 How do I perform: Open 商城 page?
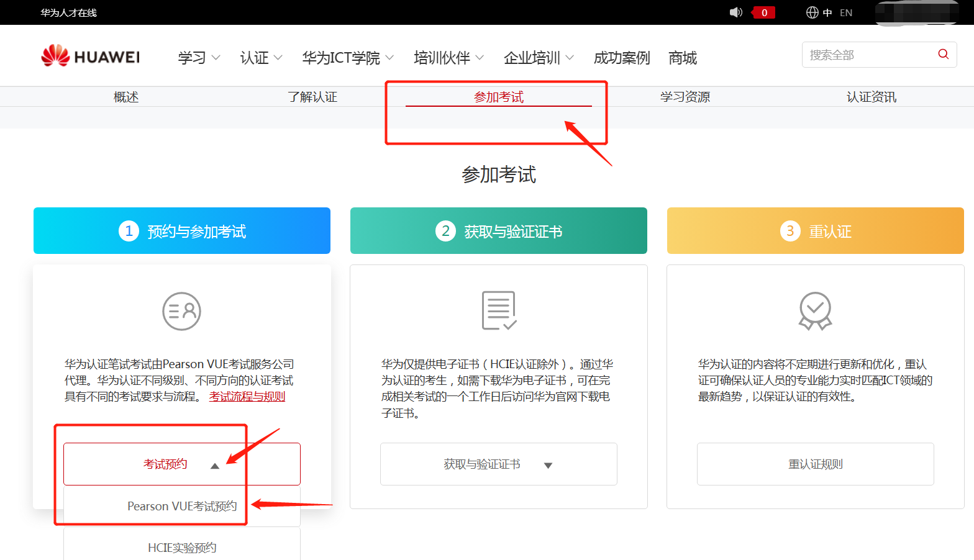pos(683,58)
